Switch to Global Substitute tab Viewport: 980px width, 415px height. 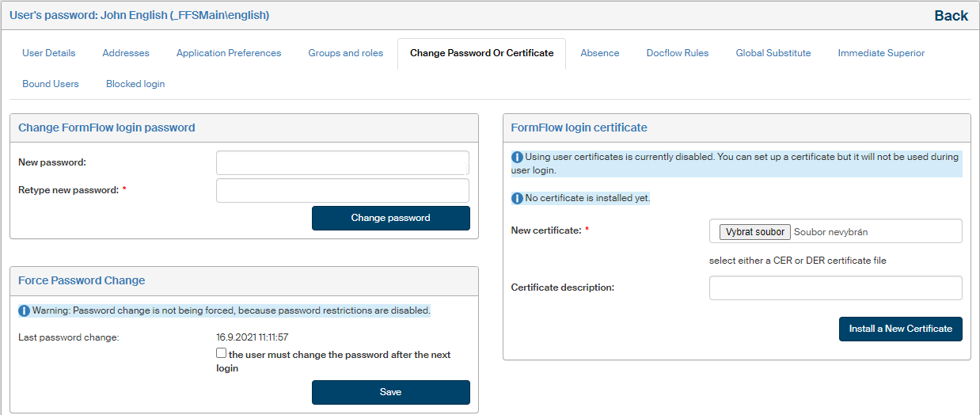pos(773,53)
